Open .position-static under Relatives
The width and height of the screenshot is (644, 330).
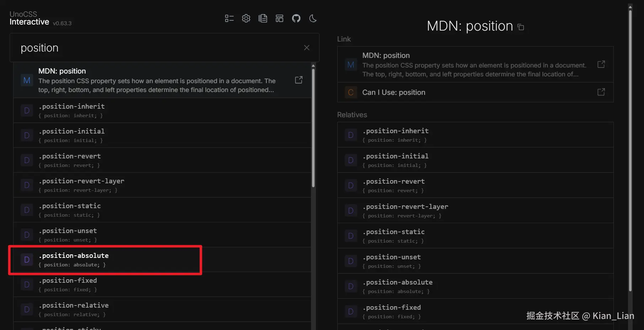475,236
